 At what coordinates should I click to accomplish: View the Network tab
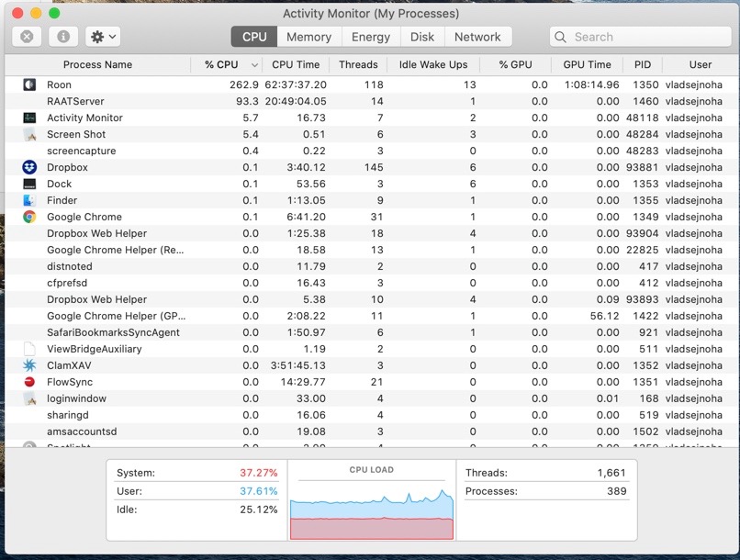point(477,37)
